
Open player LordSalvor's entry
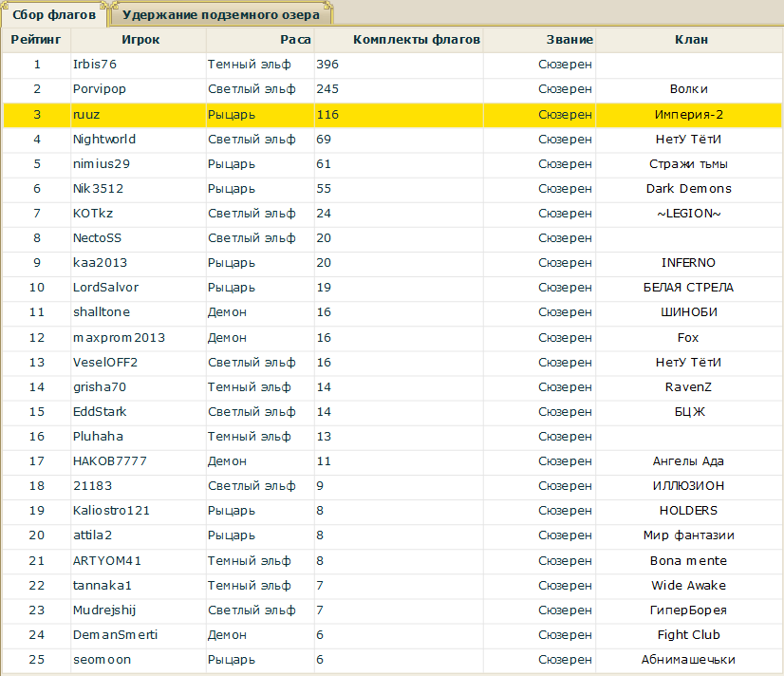(x=105, y=288)
